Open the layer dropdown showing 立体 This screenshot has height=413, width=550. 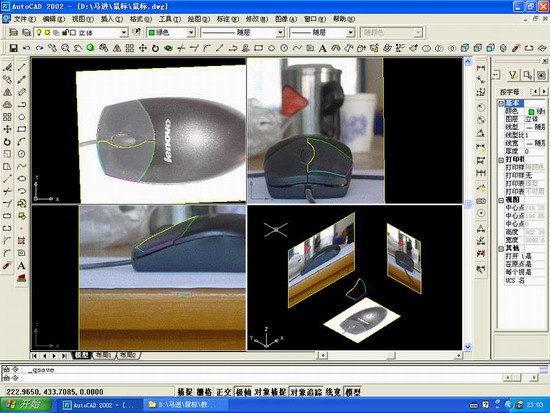click(x=124, y=33)
